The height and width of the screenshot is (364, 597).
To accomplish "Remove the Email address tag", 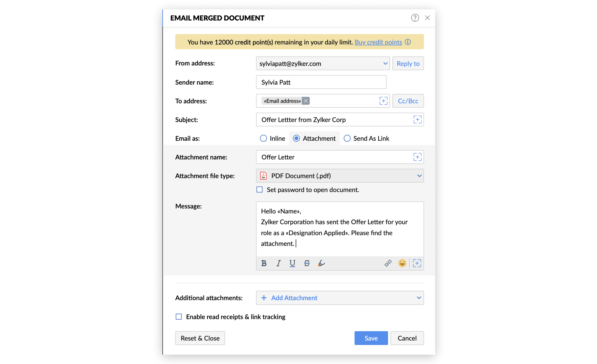I will (x=306, y=101).
